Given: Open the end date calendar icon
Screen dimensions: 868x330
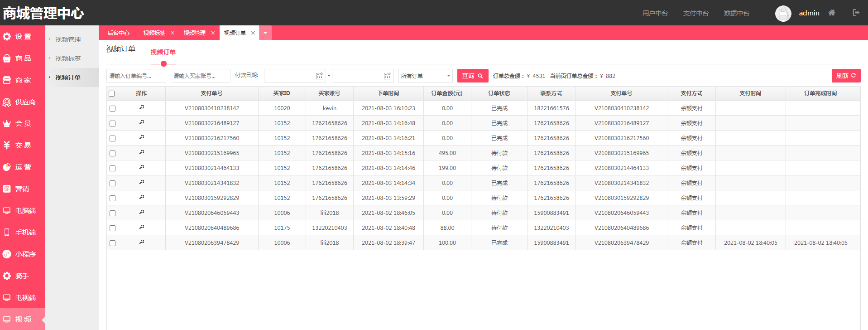Looking at the screenshot, I should [388, 76].
